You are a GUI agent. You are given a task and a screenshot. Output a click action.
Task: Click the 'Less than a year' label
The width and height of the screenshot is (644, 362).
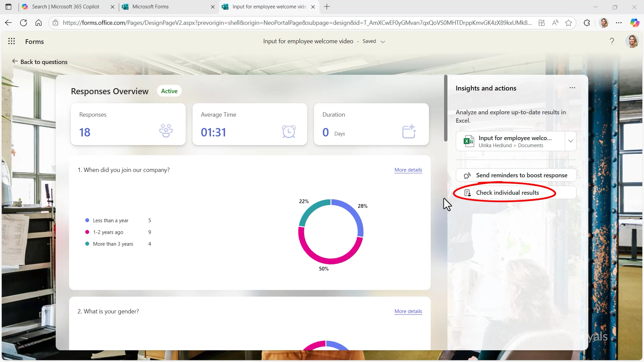(111, 221)
